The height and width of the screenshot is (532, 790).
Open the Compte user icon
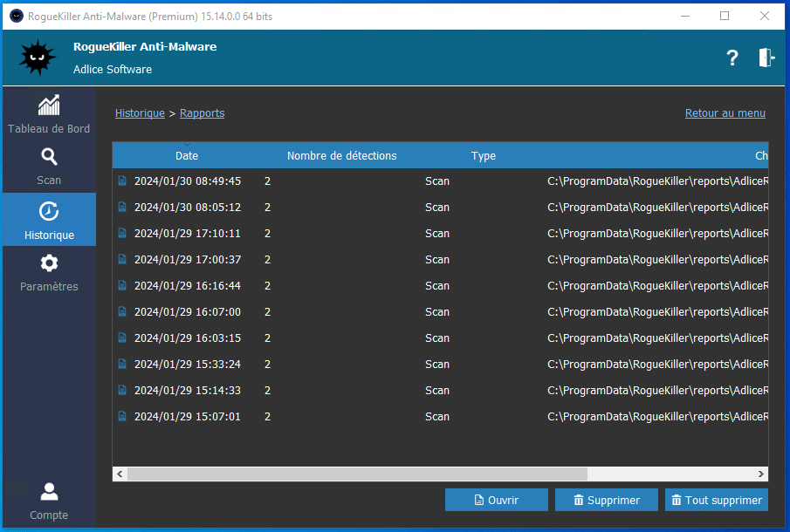[x=49, y=492]
